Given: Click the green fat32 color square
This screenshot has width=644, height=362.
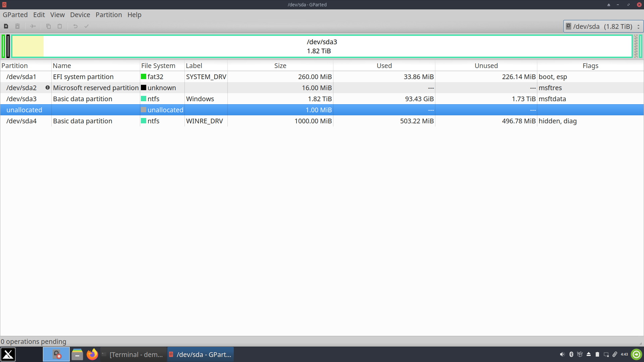Looking at the screenshot, I should pyautogui.click(x=144, y=77).
